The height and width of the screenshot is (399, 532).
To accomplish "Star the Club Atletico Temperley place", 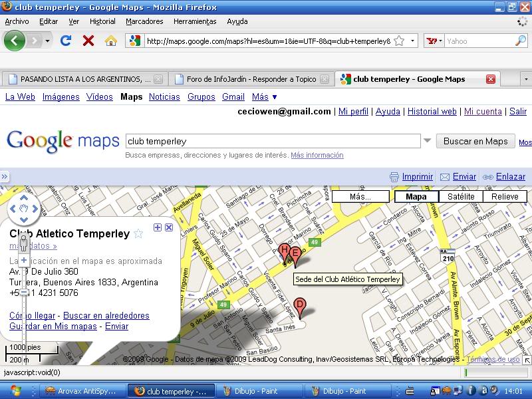I will point(138,233).
